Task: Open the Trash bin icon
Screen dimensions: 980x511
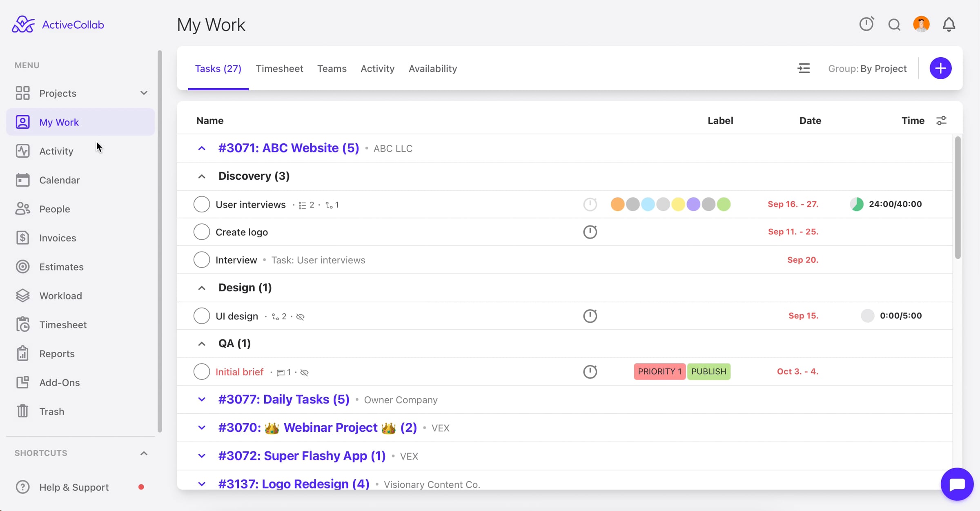Action: [22, 411]
